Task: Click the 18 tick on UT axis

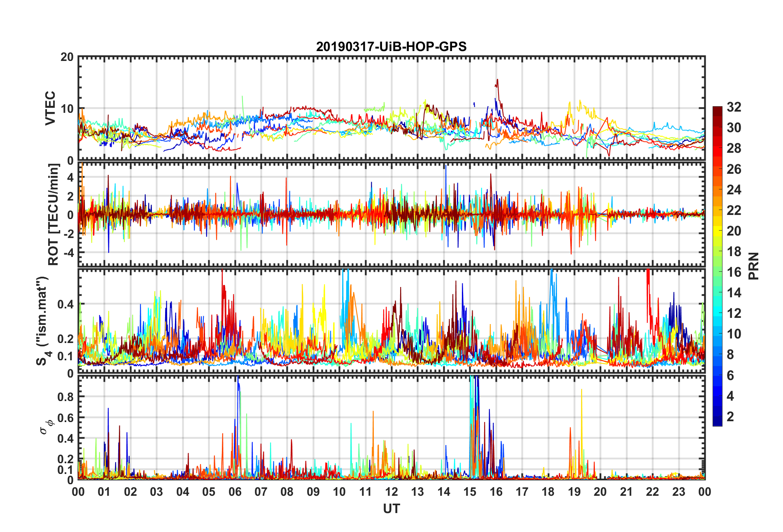Action: 548,492
